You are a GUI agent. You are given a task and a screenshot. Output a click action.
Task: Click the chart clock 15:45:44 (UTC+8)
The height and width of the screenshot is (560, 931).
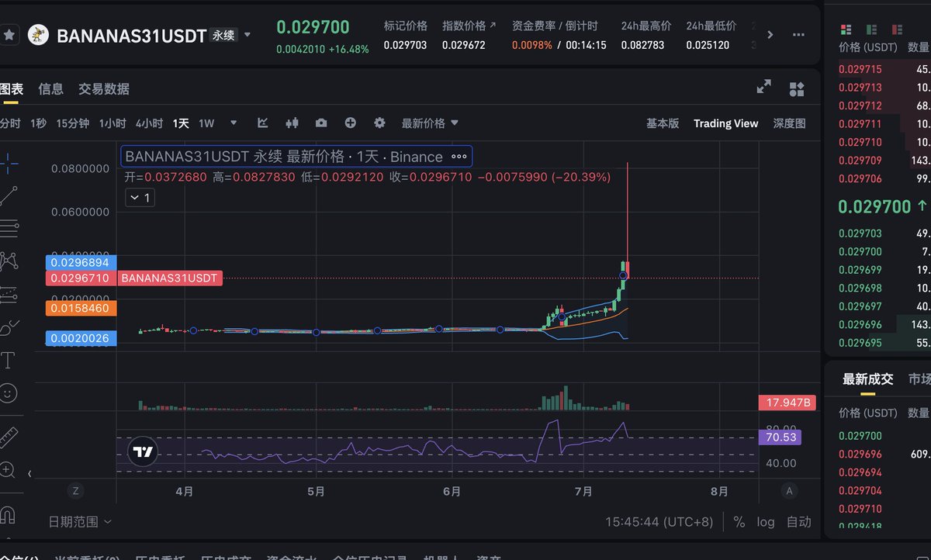(x=659, y=522)
